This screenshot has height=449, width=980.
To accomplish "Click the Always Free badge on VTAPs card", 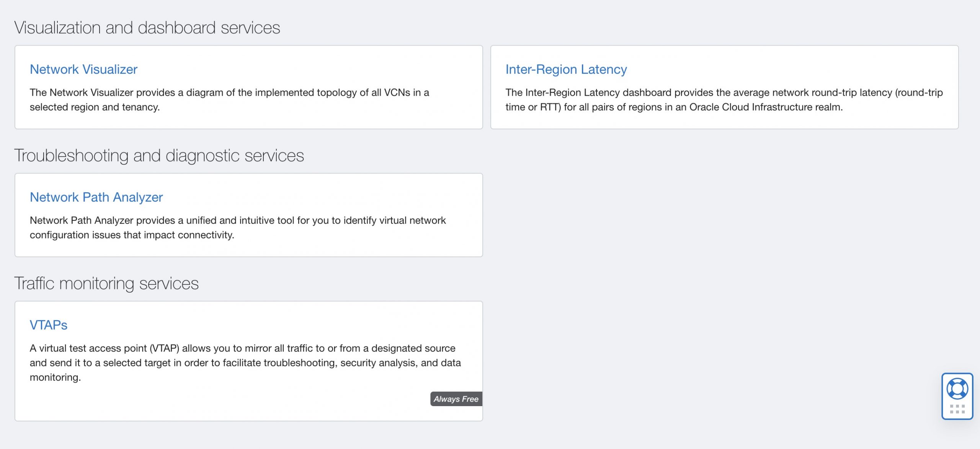I will click(x=456, y=399).
